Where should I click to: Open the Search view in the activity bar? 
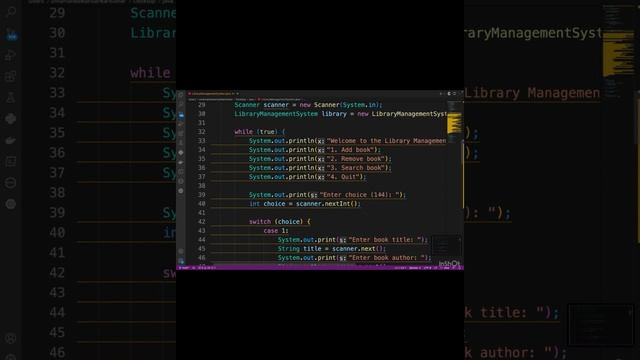(181, 104)
